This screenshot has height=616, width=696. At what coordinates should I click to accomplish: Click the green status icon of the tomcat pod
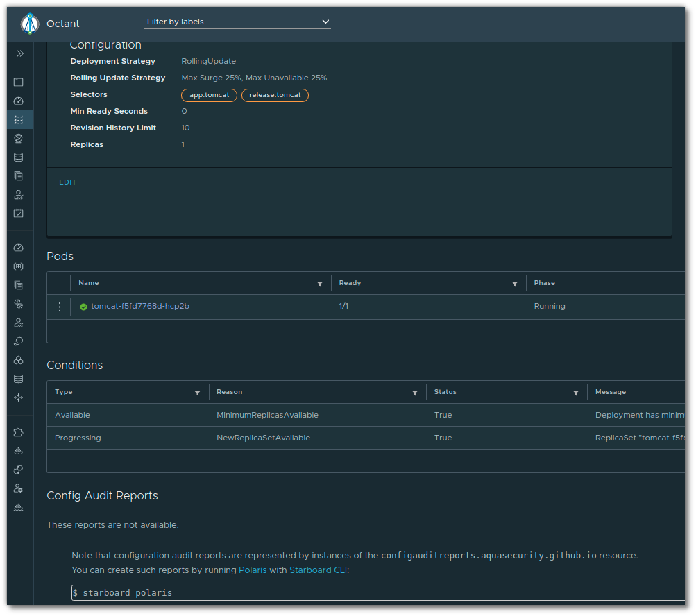[x=83, y=307]
